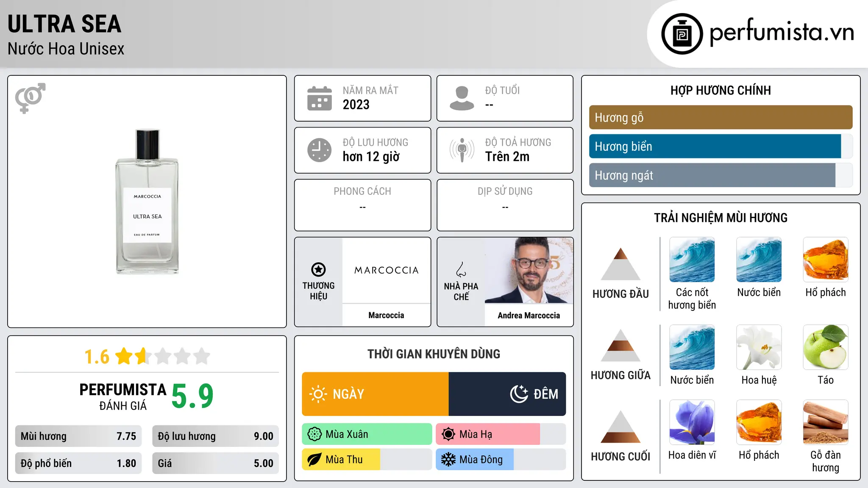Click the leaf icon for Mùa Thu

(x=314, y=460)
